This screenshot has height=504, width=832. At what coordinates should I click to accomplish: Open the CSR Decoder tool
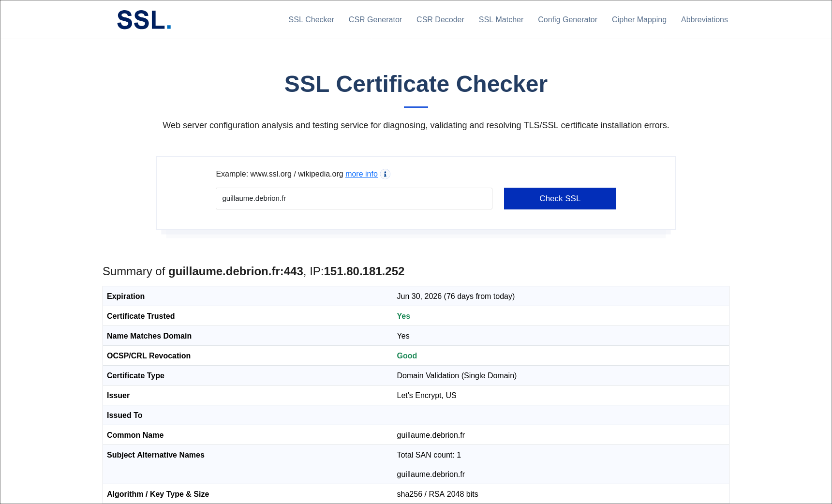point(440,19)
